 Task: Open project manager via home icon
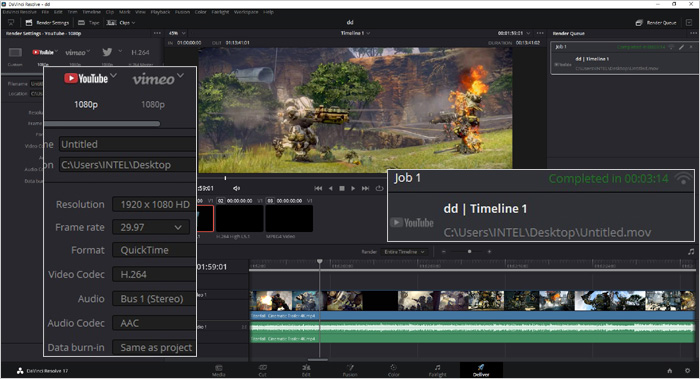point(669,371)
